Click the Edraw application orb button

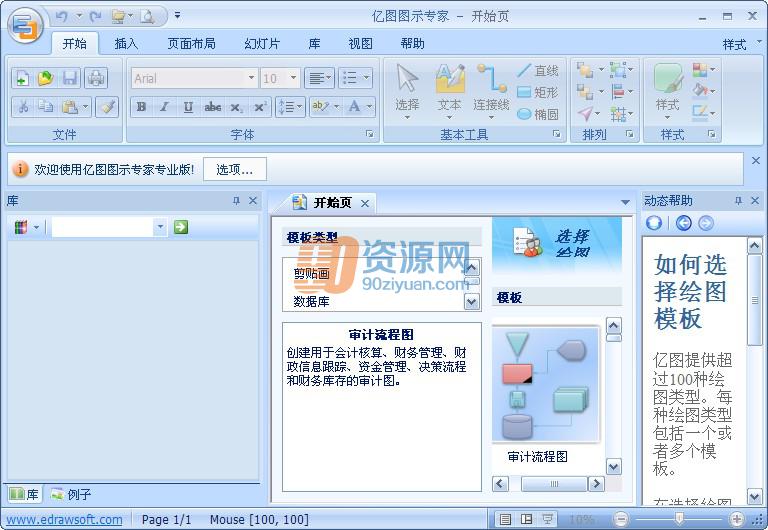click(25, 24)
